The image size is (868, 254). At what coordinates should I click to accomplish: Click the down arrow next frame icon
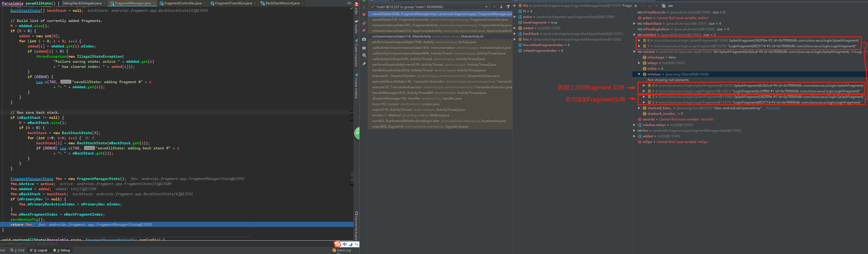click(501, 7)
